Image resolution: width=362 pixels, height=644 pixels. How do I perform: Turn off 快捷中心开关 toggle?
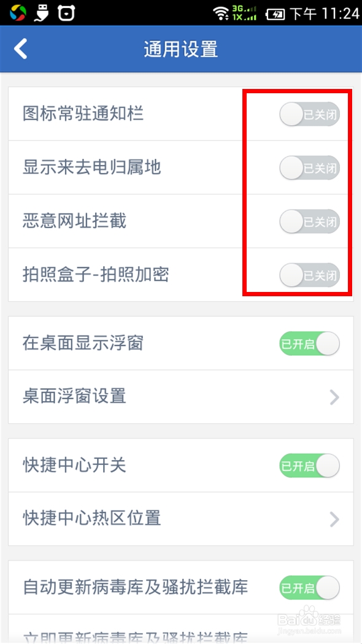(310, 466)
